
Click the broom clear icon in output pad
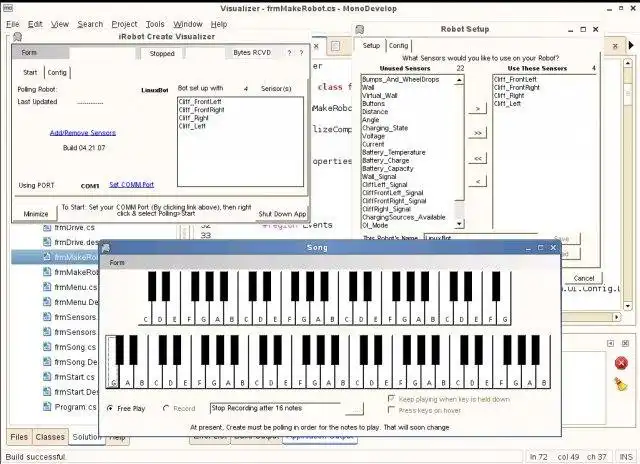pos(621,384)
